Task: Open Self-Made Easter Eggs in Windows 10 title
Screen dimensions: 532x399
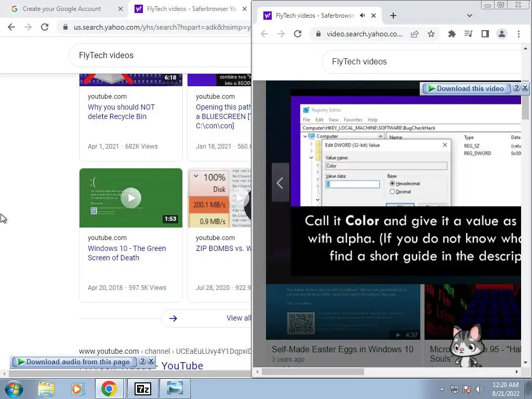Action: [x=342, y=349]
